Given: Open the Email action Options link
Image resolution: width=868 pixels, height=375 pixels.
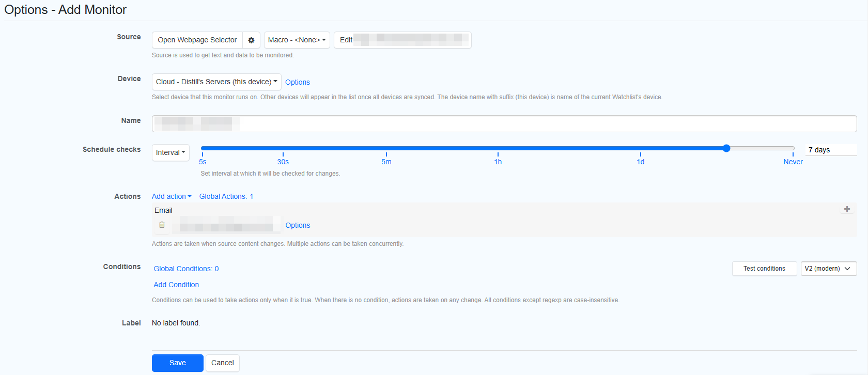Looking at the screenshot, I should coord(298,225).
